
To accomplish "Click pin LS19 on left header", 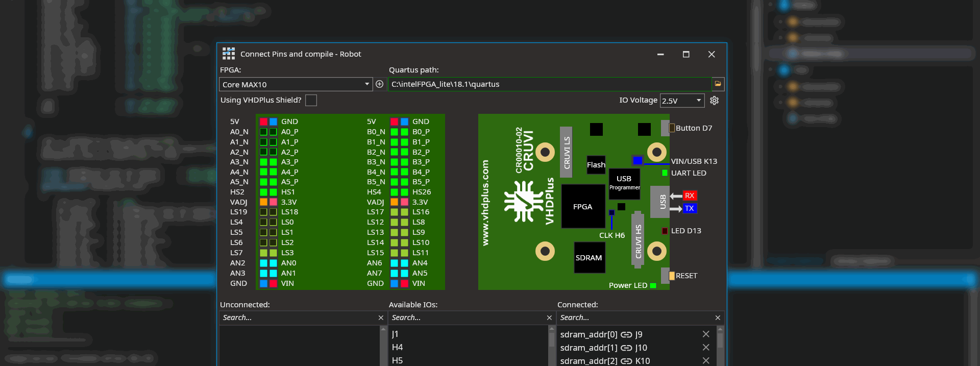I will (263, 212).
